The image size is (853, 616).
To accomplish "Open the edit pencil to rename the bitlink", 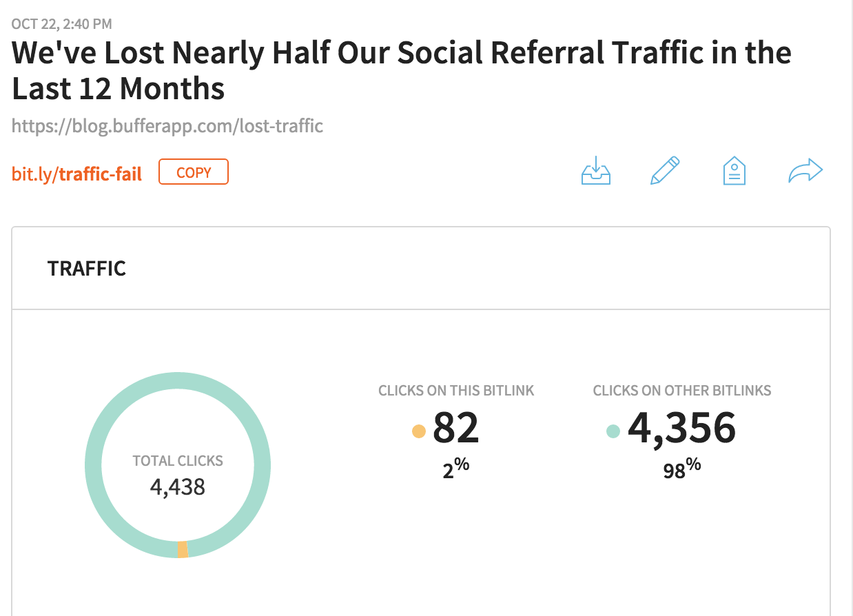I will (x=665, y=170).
